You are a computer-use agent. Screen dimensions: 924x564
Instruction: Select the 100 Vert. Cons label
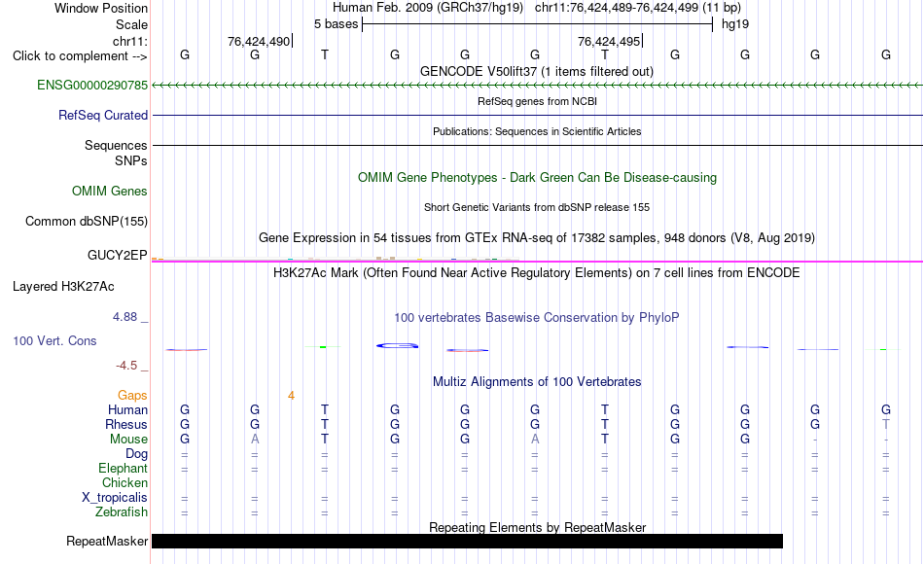[54, 340]
